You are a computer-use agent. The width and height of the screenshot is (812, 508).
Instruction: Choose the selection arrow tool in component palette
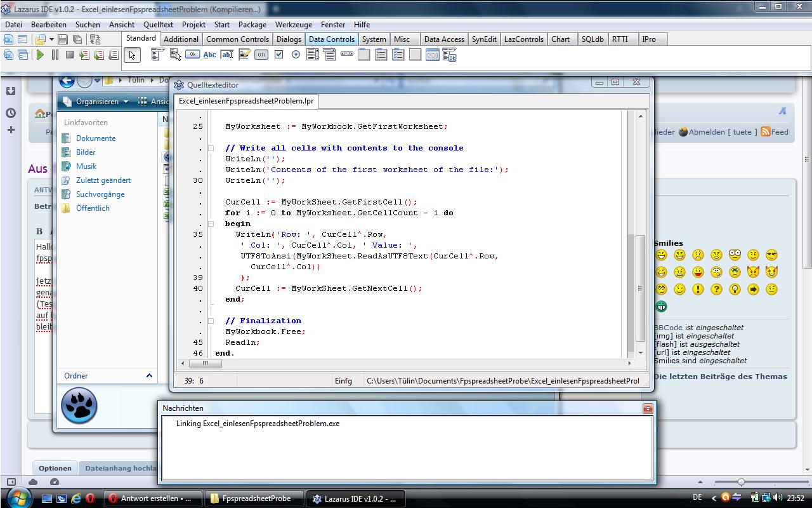[x=132, y=55]
